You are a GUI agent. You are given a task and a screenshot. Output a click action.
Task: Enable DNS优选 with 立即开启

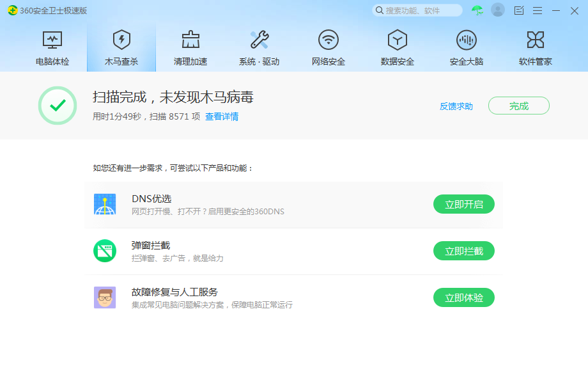coord(464,204)
